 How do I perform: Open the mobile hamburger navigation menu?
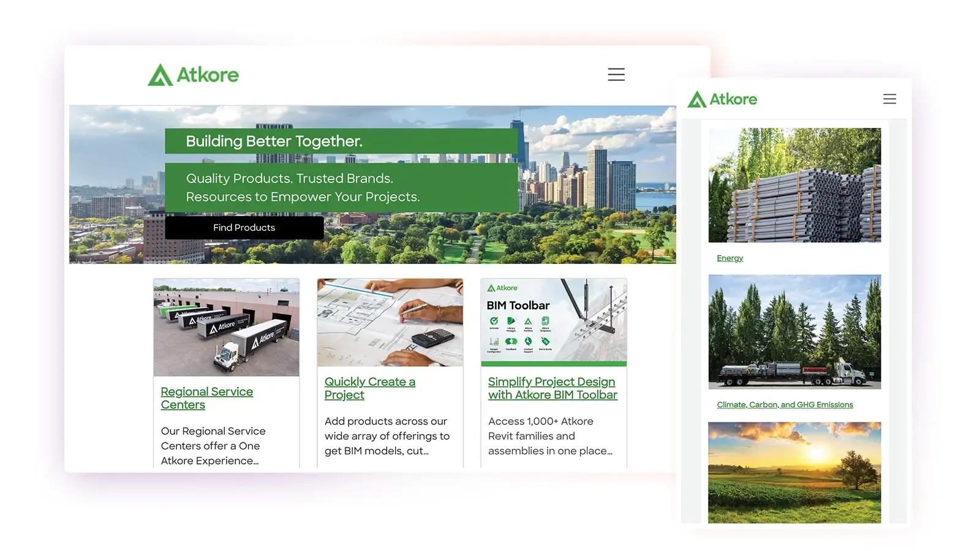889,99
